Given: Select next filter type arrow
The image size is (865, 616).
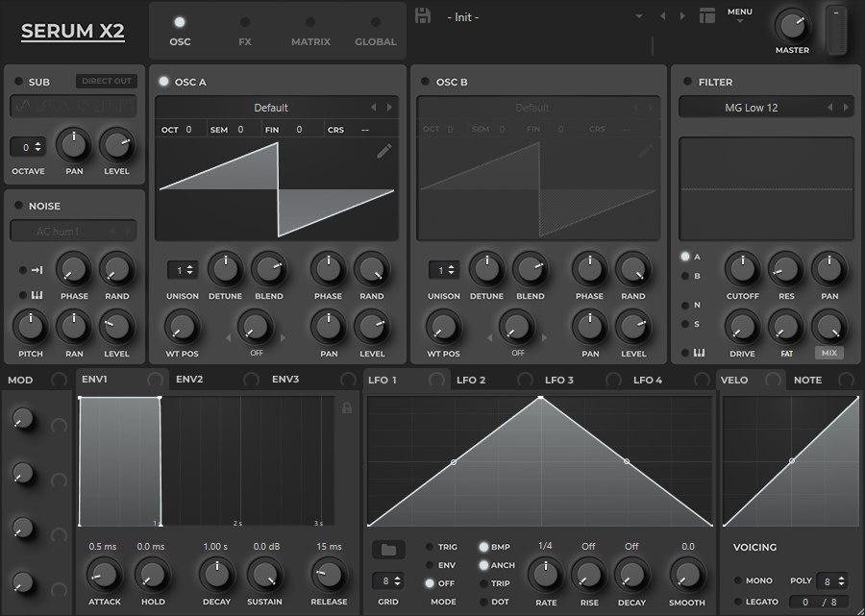Looking at the screenshot, I should (x=846, y=108).
